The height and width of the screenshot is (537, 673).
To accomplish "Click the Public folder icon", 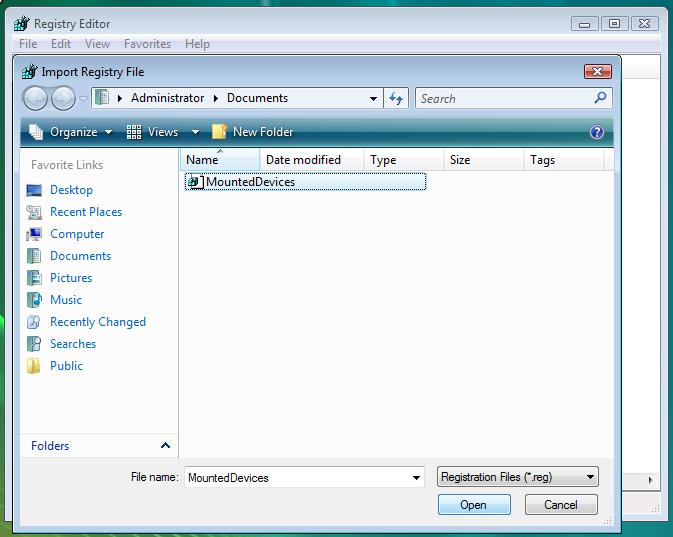I will [34, 366].
